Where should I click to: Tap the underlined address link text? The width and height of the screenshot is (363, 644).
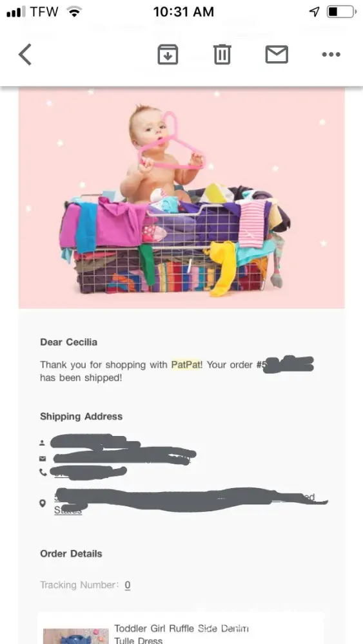point(184,504)
